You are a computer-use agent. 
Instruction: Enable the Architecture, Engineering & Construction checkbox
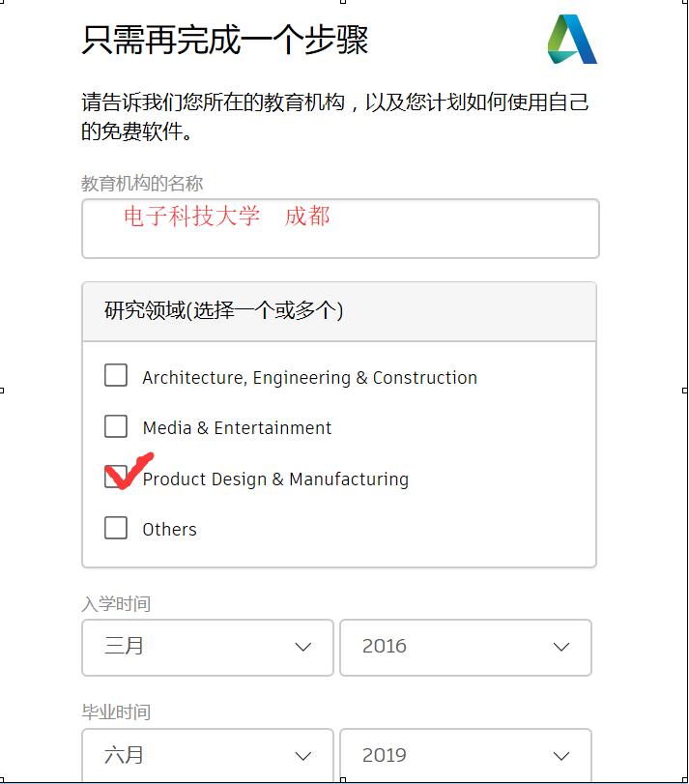pos(116,375)
